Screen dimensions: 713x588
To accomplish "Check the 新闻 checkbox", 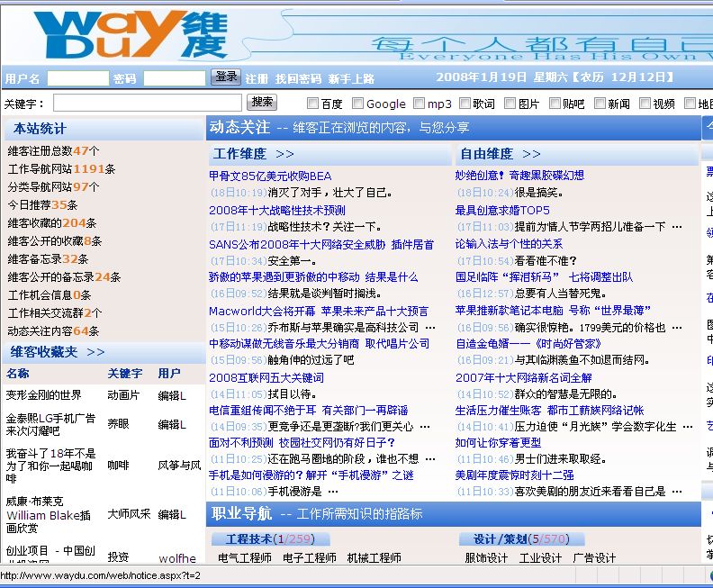I will [600, 104].
